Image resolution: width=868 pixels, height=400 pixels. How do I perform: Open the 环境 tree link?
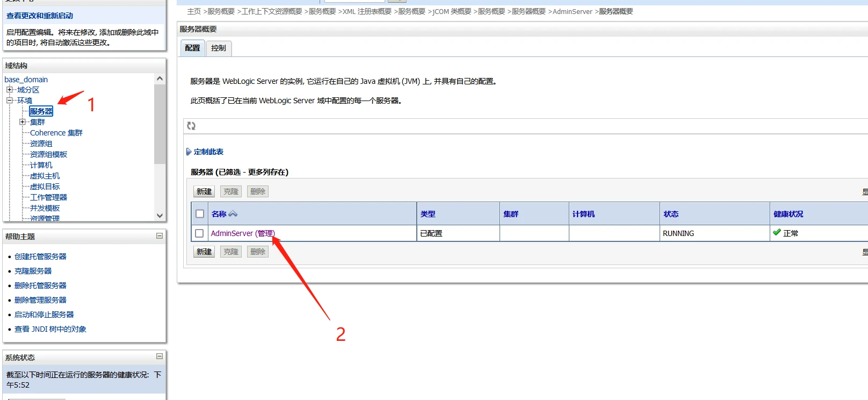coord(25,101)
